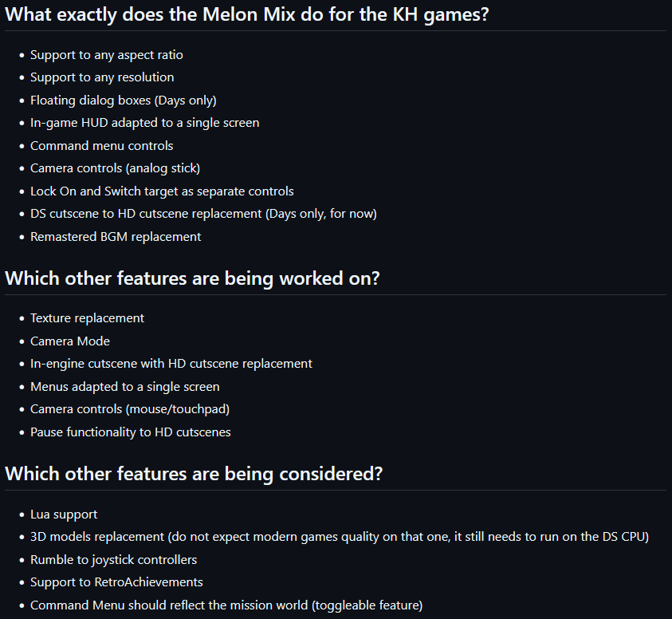The height and width of the screenshot is (619, 672).
Task: Click the 'Camera Mode' list item
Action: point(70,341)
